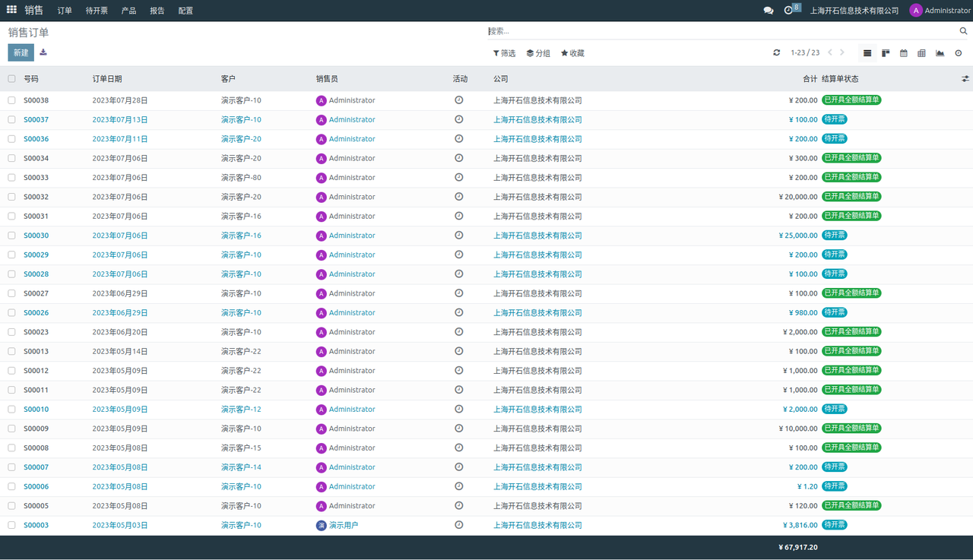This screenshot has height=560, width=973.
Task: Click the download export icon beside 新建
Action: [x=43, y=52]
